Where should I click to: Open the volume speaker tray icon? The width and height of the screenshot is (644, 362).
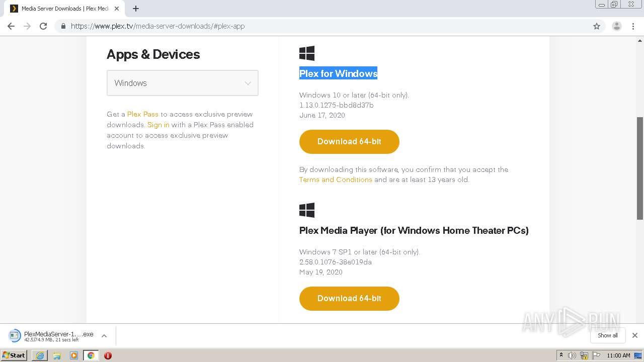click(572, 355)
